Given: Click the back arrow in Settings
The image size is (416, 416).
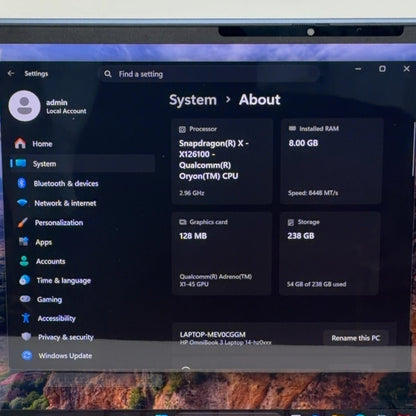Looking at the screenshot, I should tap(11, 73).
